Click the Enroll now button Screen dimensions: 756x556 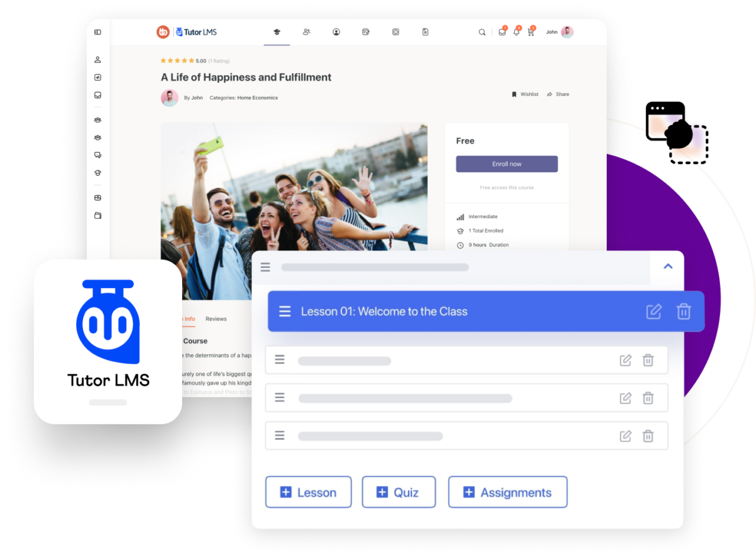pyautogui.click(x=507, y=163)
